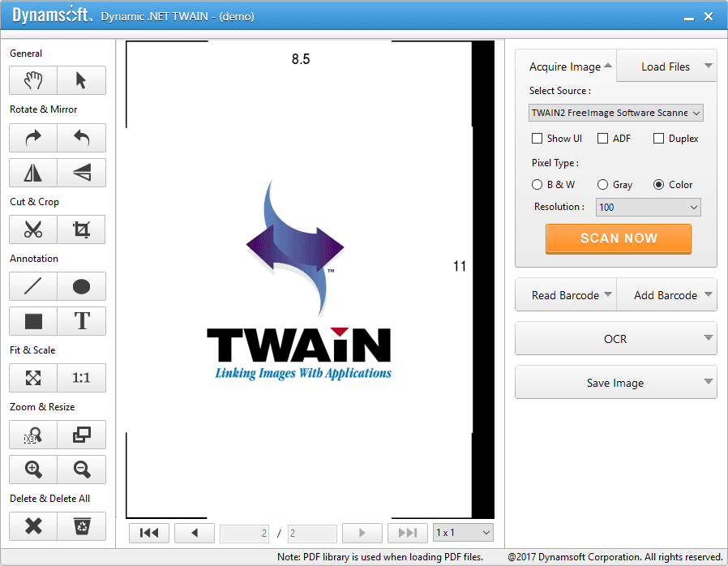
Task: Jump to the last page
Action: 408,533
